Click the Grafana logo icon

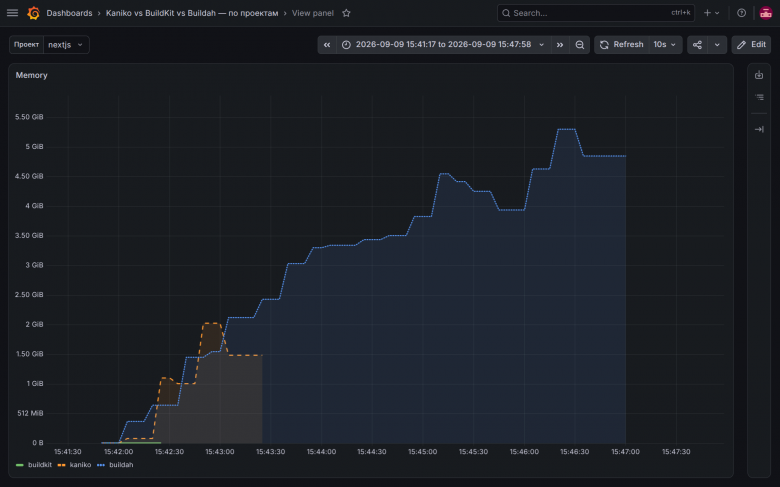pyautogui.click(x=34, y=13)
